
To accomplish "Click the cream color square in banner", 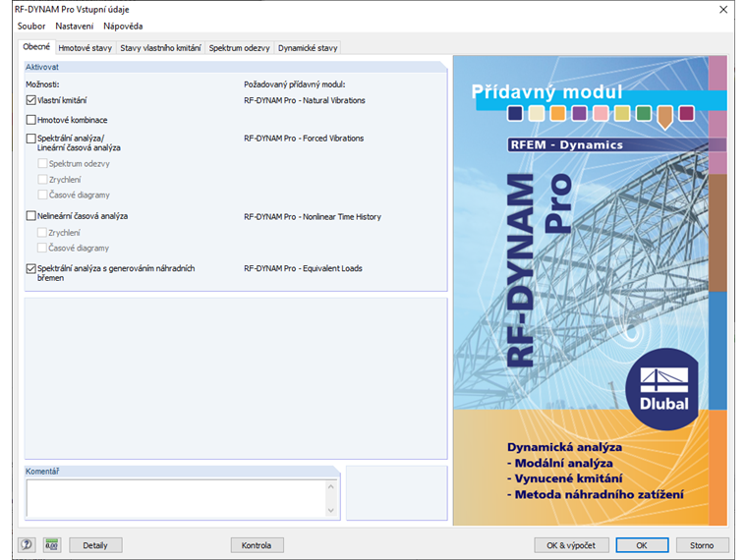I will tap(537, 113).
